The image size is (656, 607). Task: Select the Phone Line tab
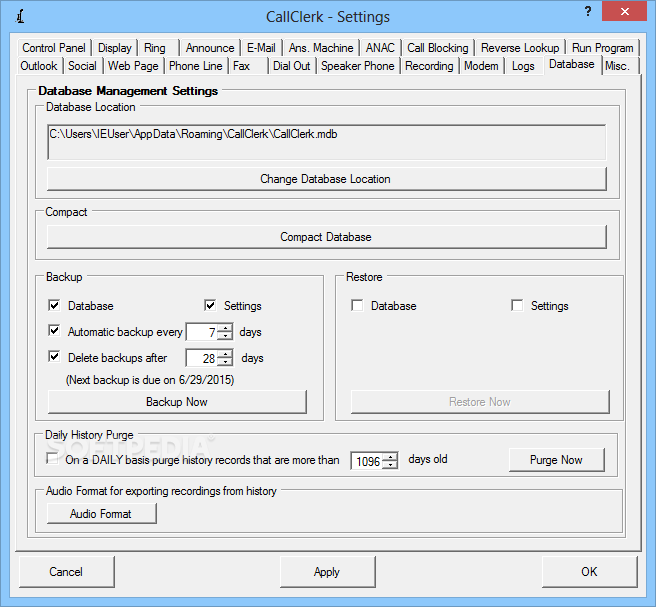(x=195, y=66)
